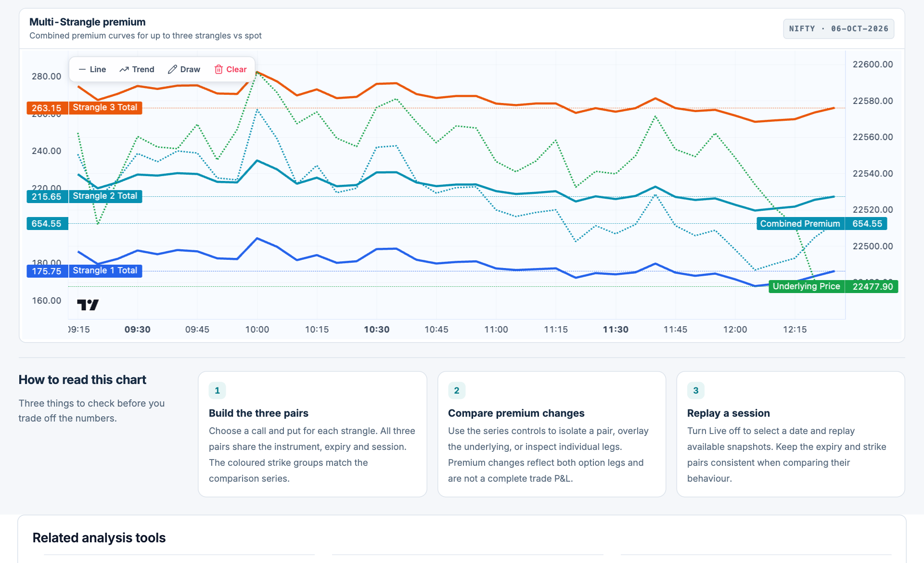Click the Compare premium changes heading
Image resolution: width=924 pixels, height=563 pixels.
click(x=516, y=413)
